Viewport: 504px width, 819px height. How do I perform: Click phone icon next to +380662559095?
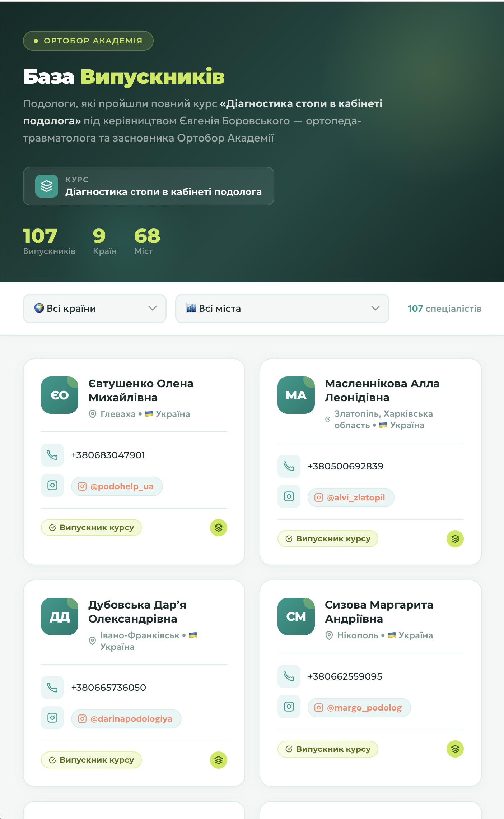pyautogui.click(x=289, y=676)
